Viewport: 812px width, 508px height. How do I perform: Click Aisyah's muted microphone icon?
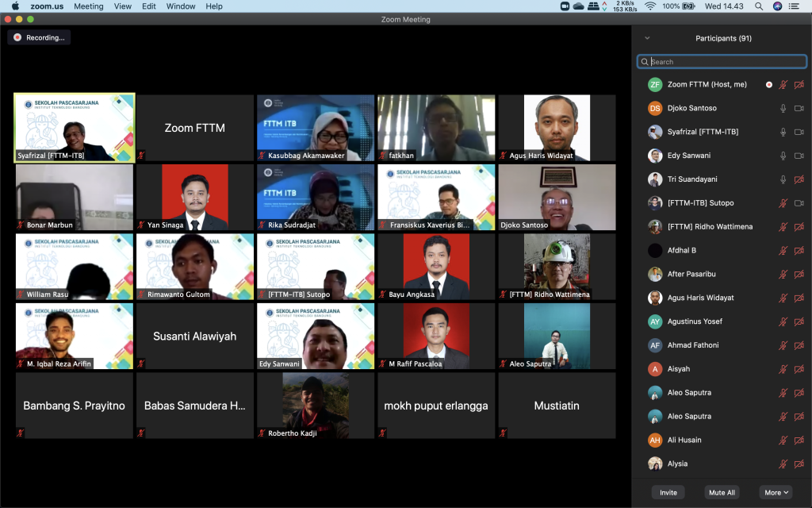783,369
